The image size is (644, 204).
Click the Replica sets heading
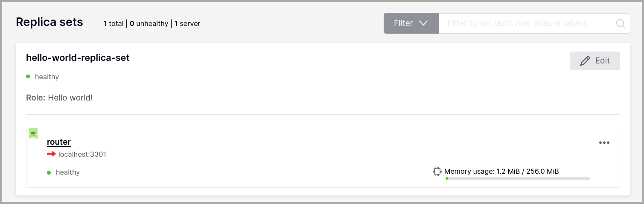click(x=50, y=22)
